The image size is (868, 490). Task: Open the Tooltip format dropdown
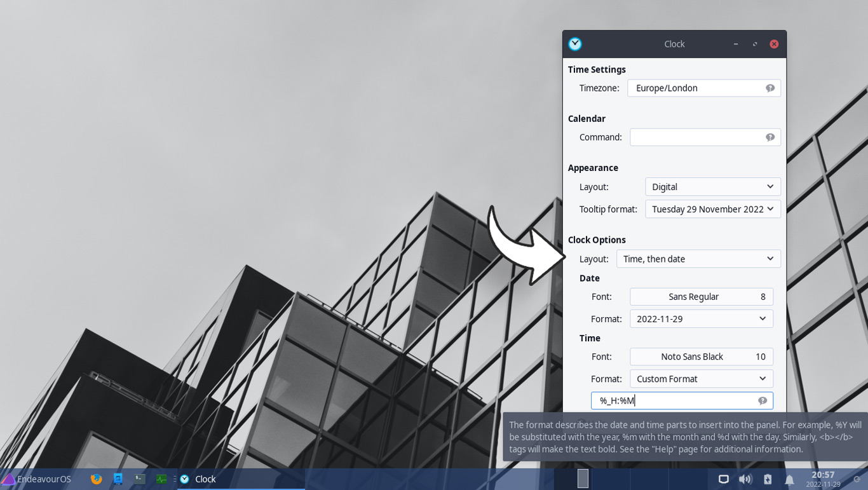(713, 209)
